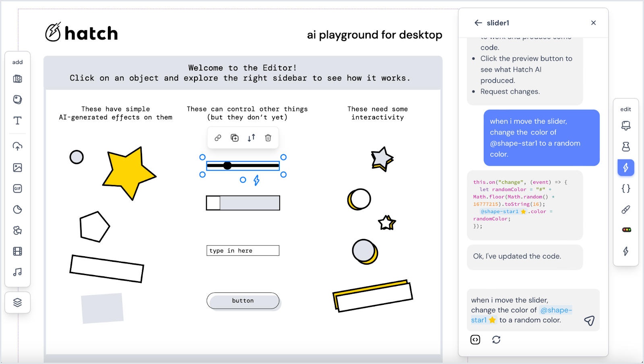The image size is (644, 364).
Task: Click the reorder arrows in the floating toolbar
Action: (x=252, y=138)
